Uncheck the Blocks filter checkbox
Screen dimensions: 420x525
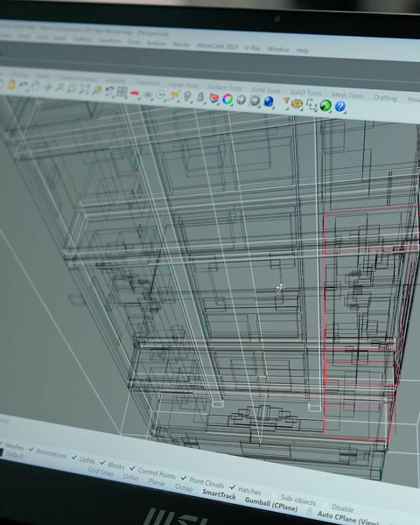[102, 462]
